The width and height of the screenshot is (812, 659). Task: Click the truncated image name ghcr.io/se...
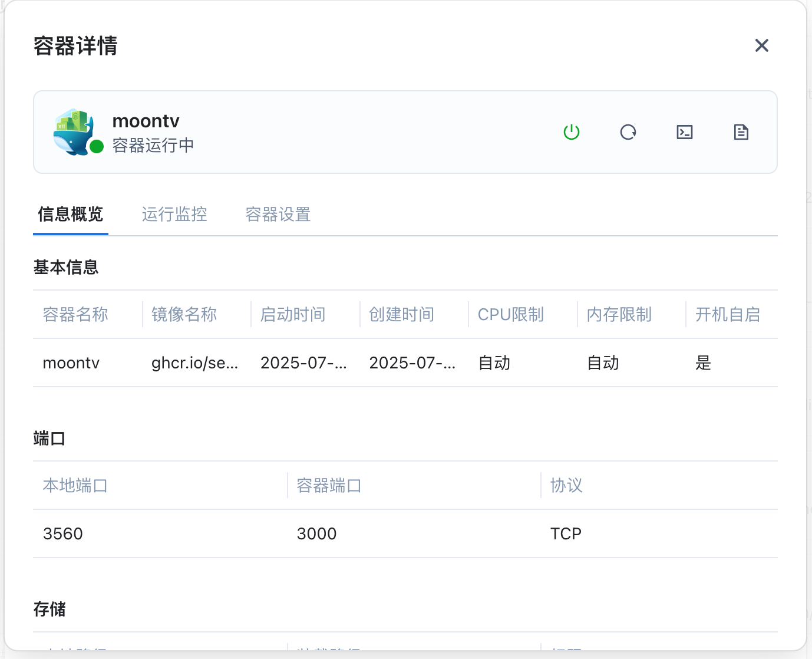[x=194, y=363]
